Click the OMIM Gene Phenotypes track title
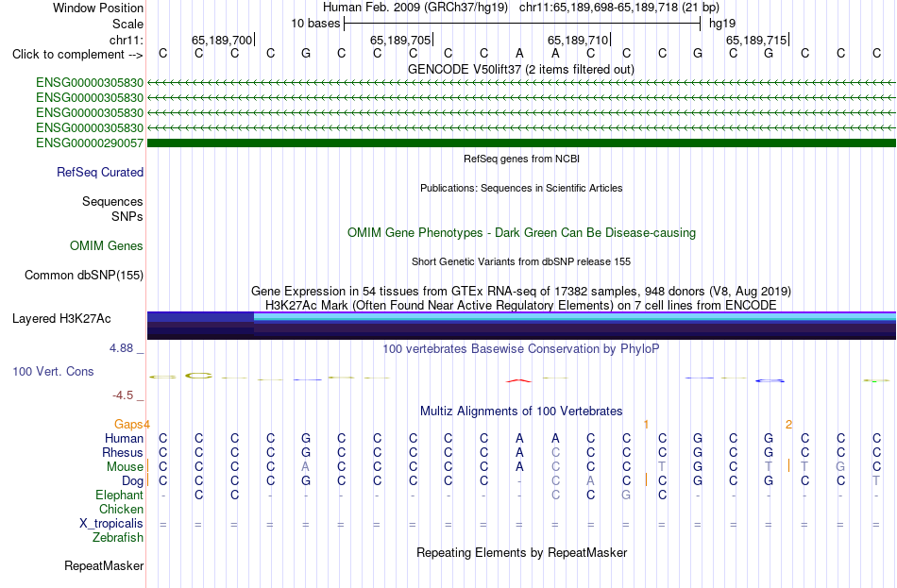Image resolution: width=897 pixels, height=588 pixels. point(522,233)
